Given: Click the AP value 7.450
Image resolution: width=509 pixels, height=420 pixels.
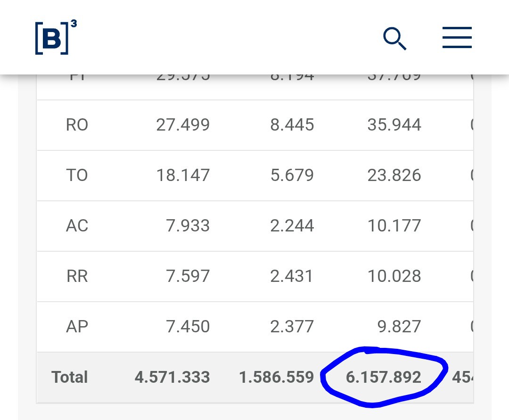Looking at the screenshot, I should pyautogui.click(x=188, y=327).
